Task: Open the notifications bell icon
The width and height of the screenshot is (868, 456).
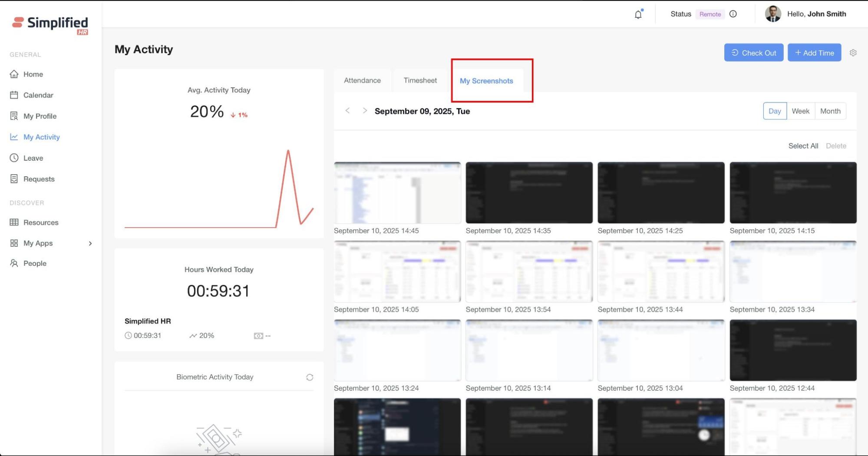Action: pos(638,14)
